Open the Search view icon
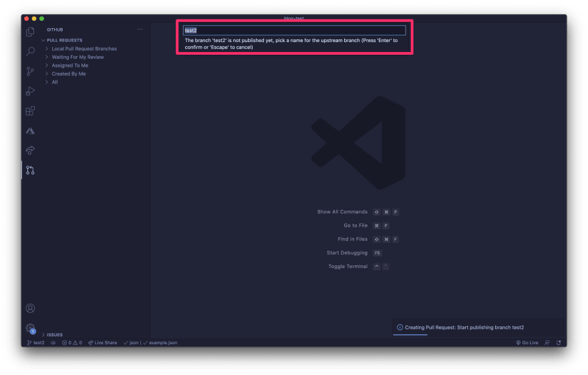Viewport: 588px width, 375px height. coord(30,51)
